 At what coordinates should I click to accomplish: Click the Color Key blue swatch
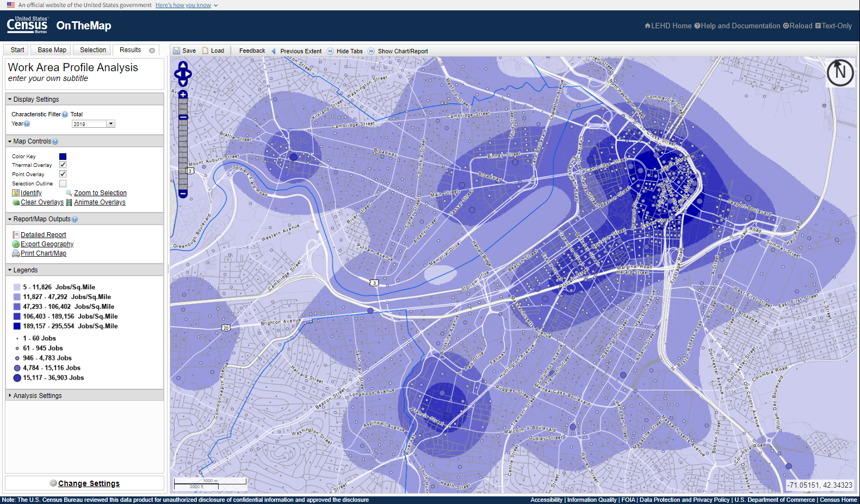pos(63,156)
